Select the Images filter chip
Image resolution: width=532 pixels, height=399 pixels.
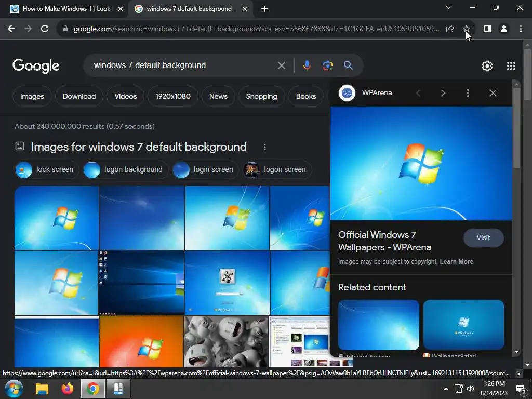click(32, 96)
